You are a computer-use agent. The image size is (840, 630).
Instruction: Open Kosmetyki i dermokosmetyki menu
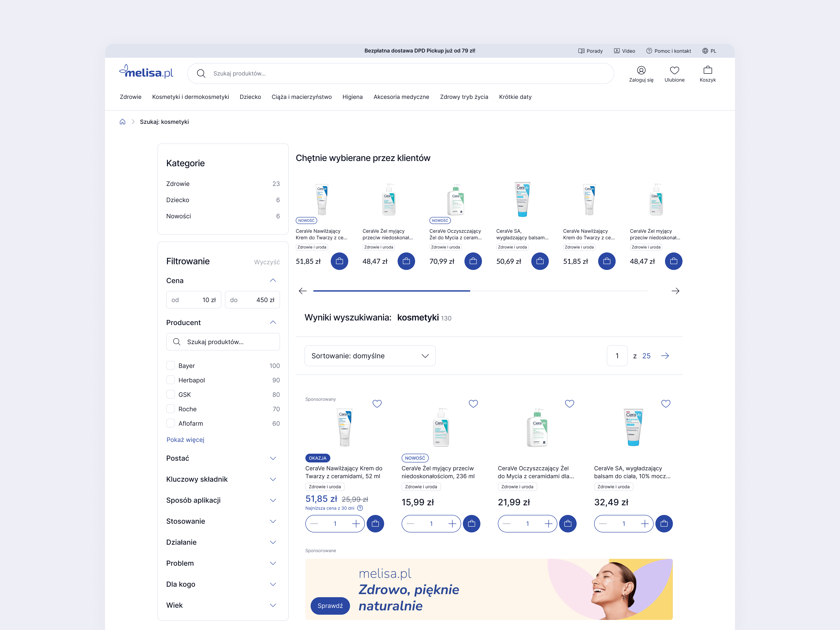tap(190, 97)
